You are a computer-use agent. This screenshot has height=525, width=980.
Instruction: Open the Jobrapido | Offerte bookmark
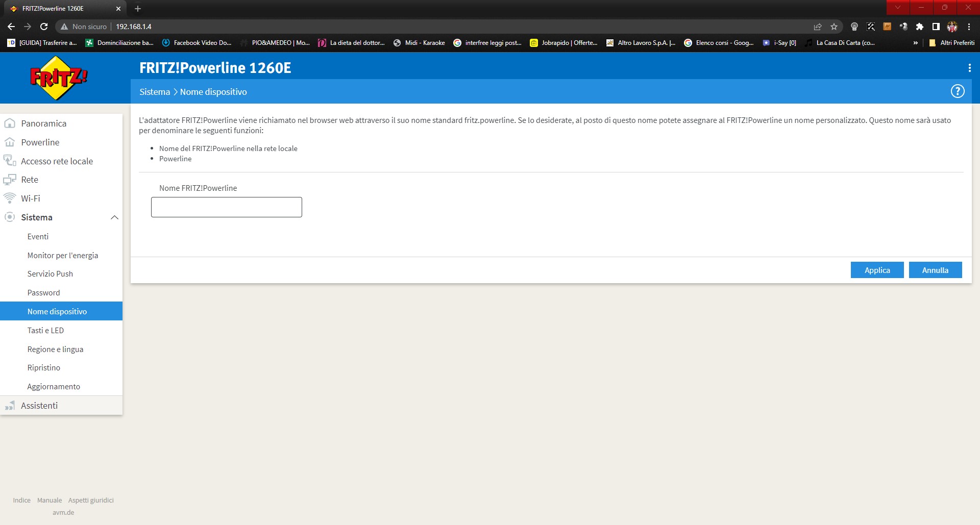pos(563,43)
